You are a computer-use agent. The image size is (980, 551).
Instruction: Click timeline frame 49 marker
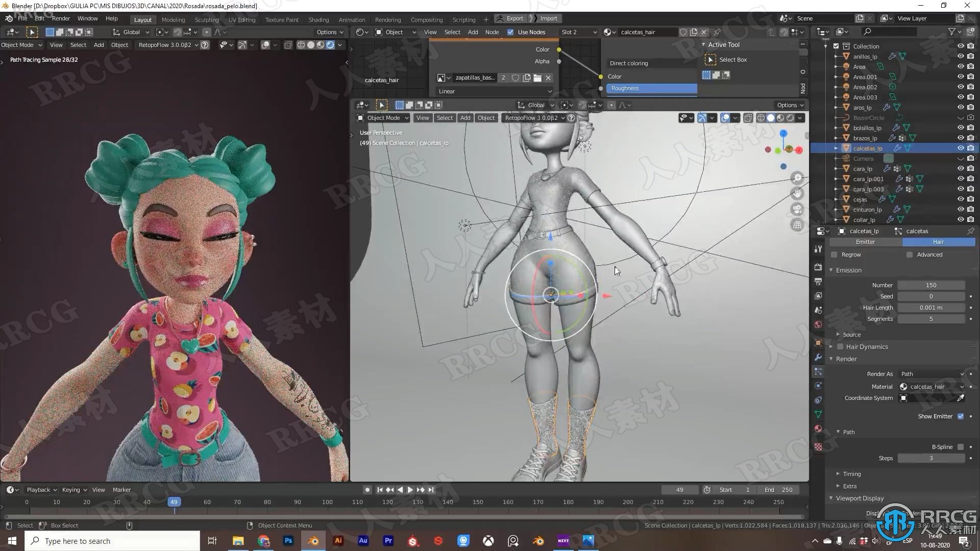tap(174, 502)
